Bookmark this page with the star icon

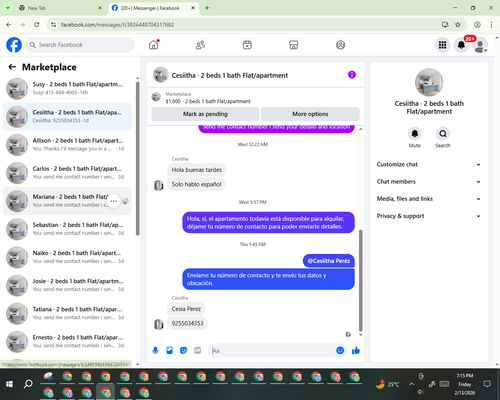pos(458,25)
